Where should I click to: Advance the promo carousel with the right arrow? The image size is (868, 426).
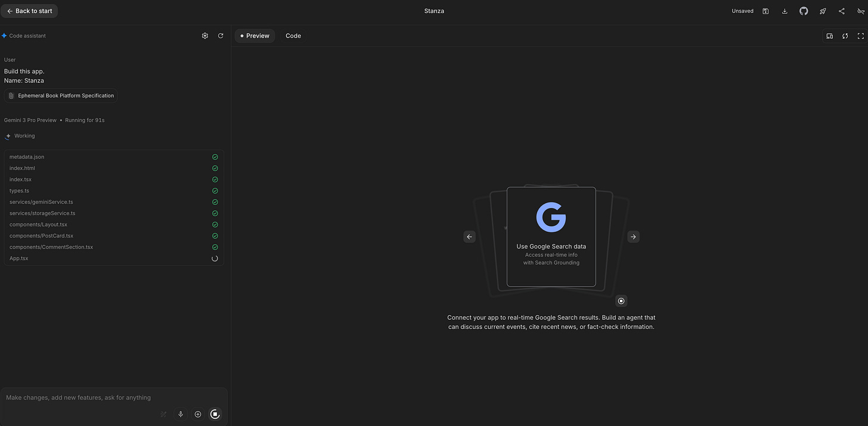pos(633,237)
